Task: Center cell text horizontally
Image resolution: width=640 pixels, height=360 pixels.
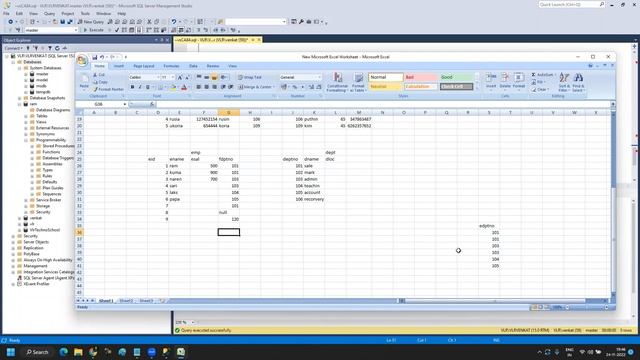Action: [207, 87]
